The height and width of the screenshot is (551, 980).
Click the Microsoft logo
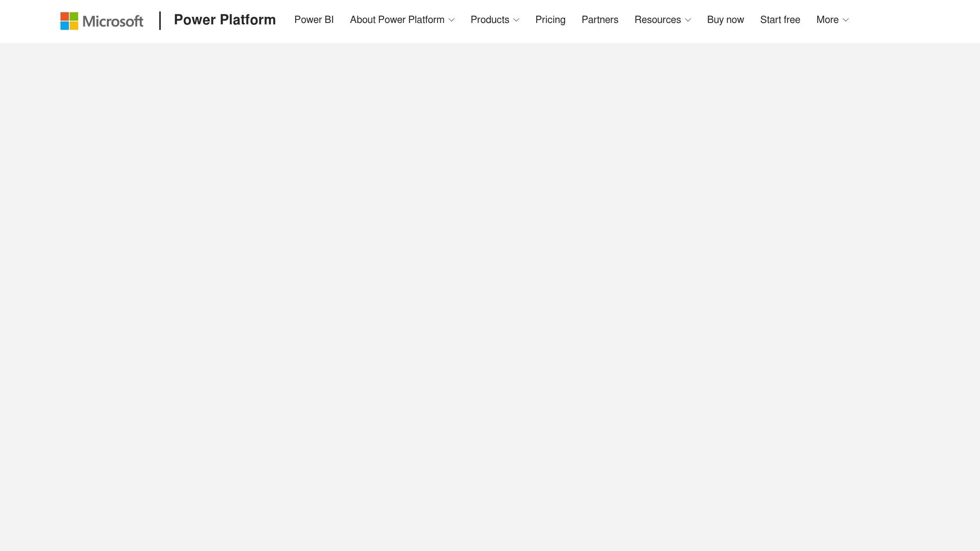pyautogui.click(x=101, y=21)
